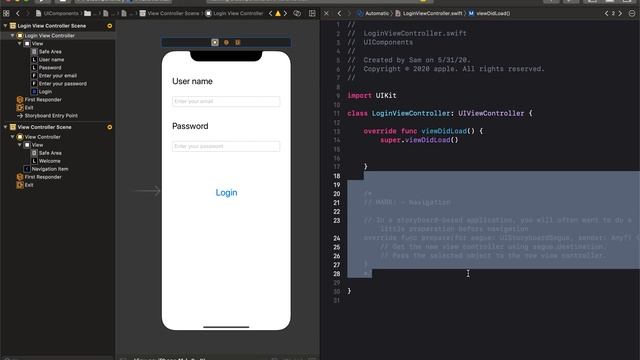Close the assistant editor with X
Screen dimensions: 640x360
click(326, 13)
